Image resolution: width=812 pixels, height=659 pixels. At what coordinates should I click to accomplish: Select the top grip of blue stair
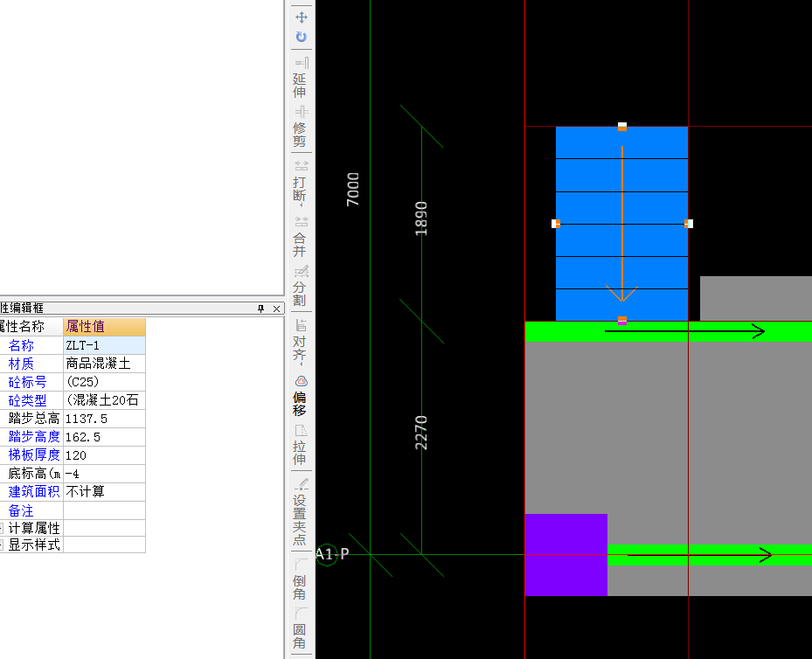622,127
